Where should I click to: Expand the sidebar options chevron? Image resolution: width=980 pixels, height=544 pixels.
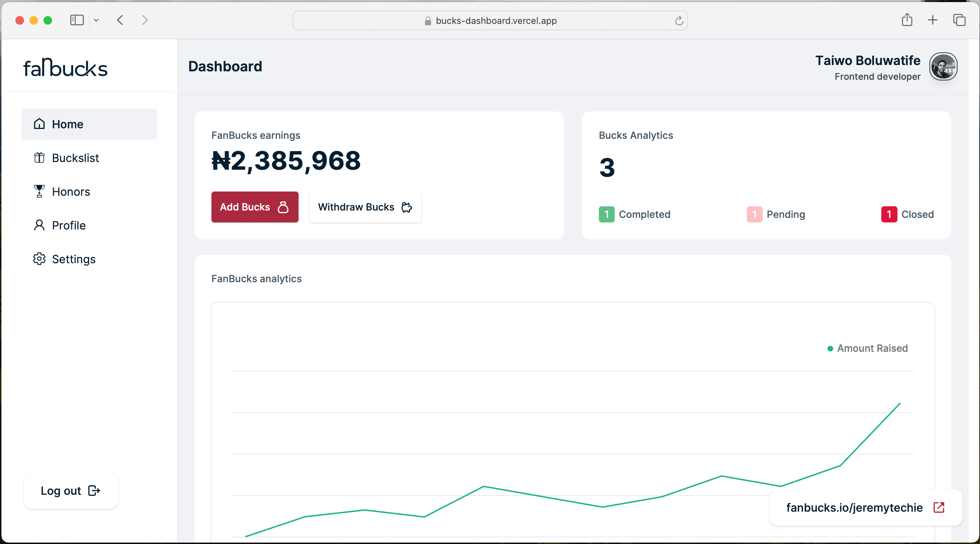pos(96,20)
